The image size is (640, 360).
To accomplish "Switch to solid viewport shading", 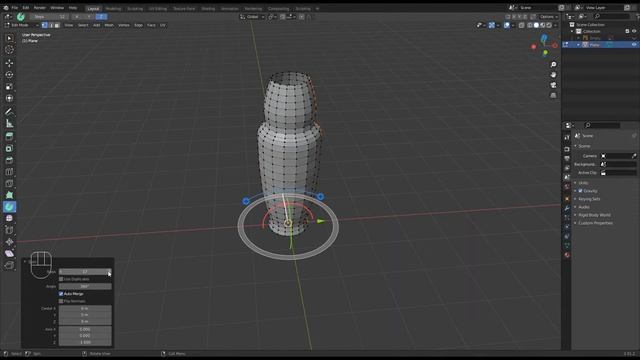I will 536,25.
